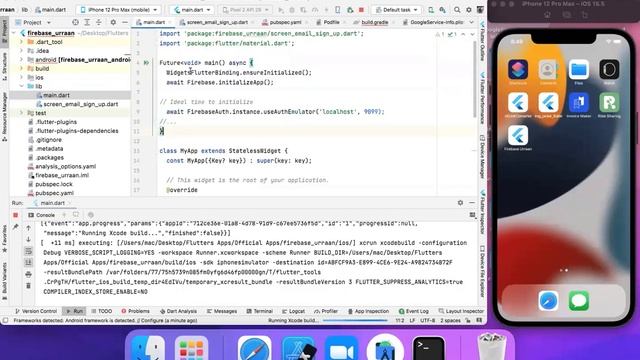Click the down arrow in console gutter

[28, 239]
